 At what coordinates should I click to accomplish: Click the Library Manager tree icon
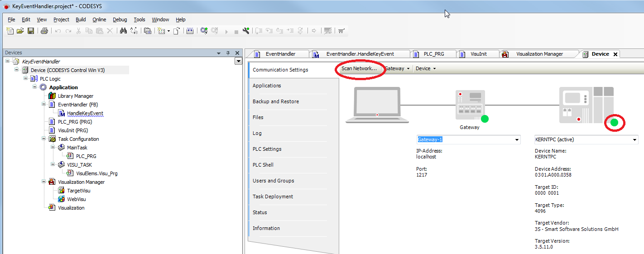tap(52, 96)
